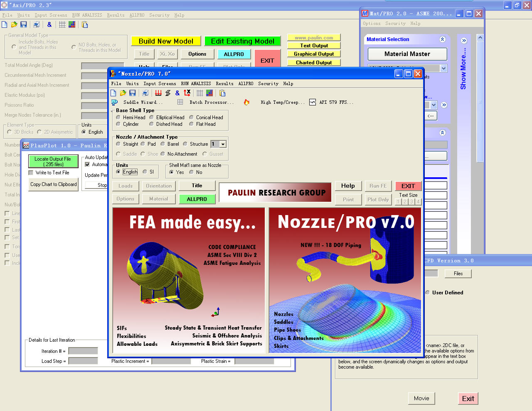Screen dimensions: 532x411
Task: Click the printer icon in Axi/PRO toolbar
Action: [37, 24]
